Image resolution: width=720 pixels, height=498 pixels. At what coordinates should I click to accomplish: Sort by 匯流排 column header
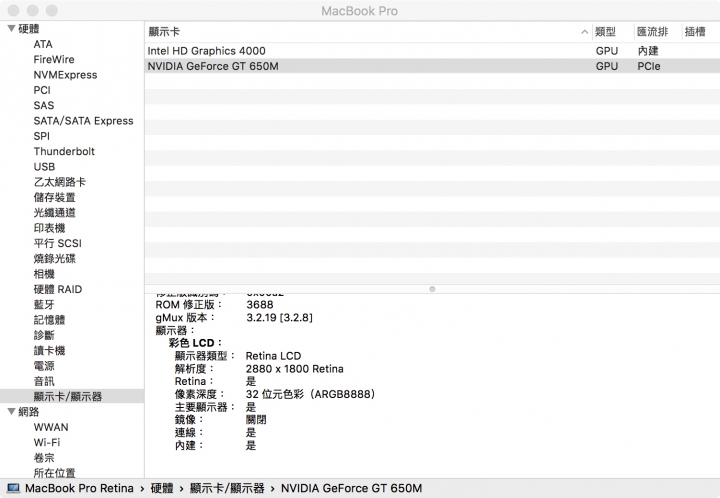coord(652,32)
